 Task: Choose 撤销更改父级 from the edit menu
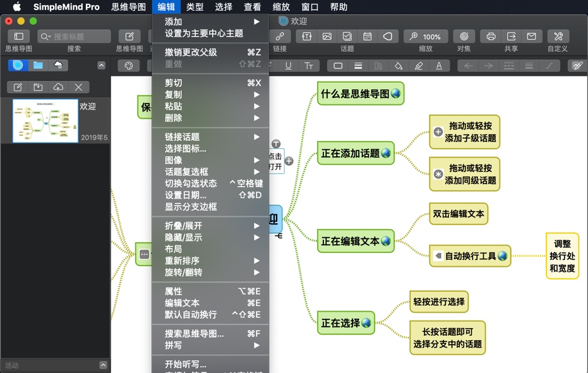click(210, 52)
